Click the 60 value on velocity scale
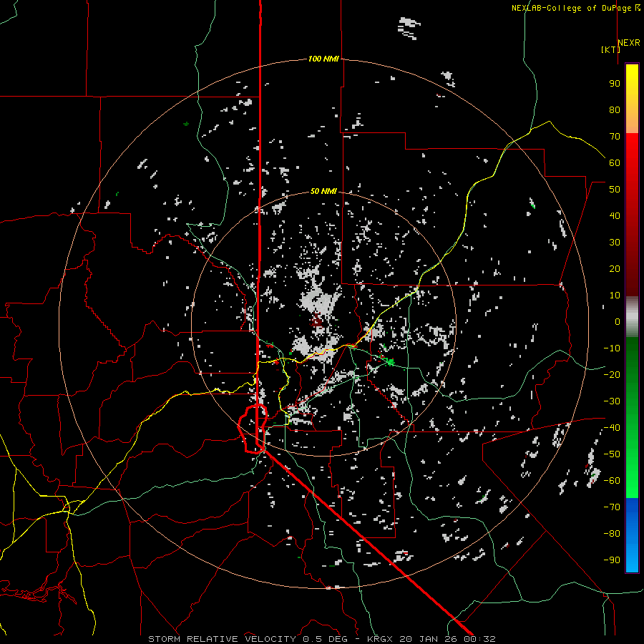644x644 pixels. tap(615, 163)
